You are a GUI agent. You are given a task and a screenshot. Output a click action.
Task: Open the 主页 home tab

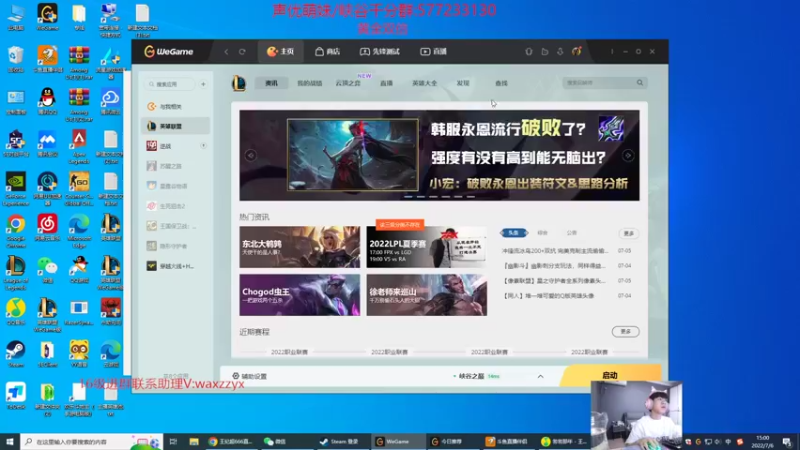281,52
